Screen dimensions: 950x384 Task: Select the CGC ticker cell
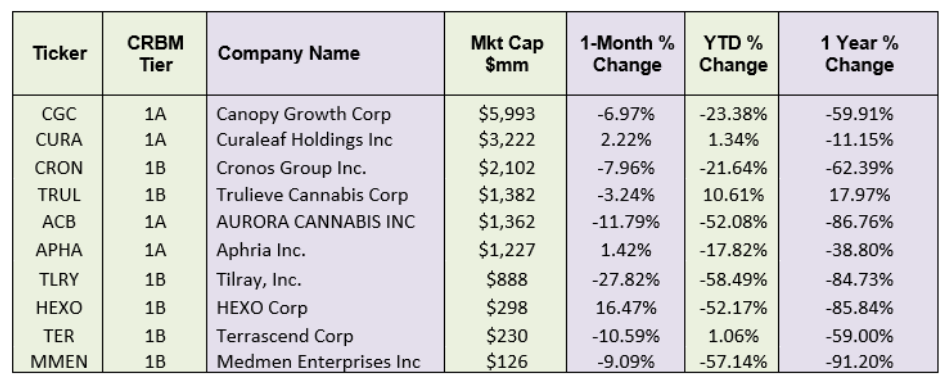[59, 114]
